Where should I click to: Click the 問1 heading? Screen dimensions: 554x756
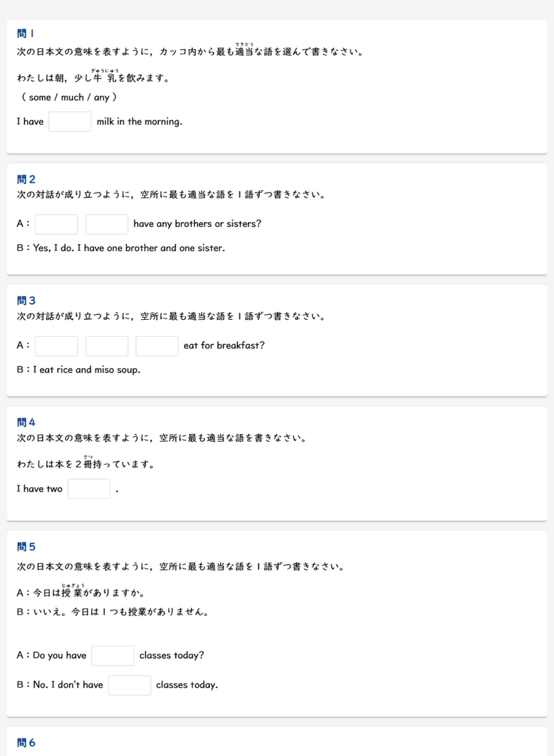click(26, 33)
